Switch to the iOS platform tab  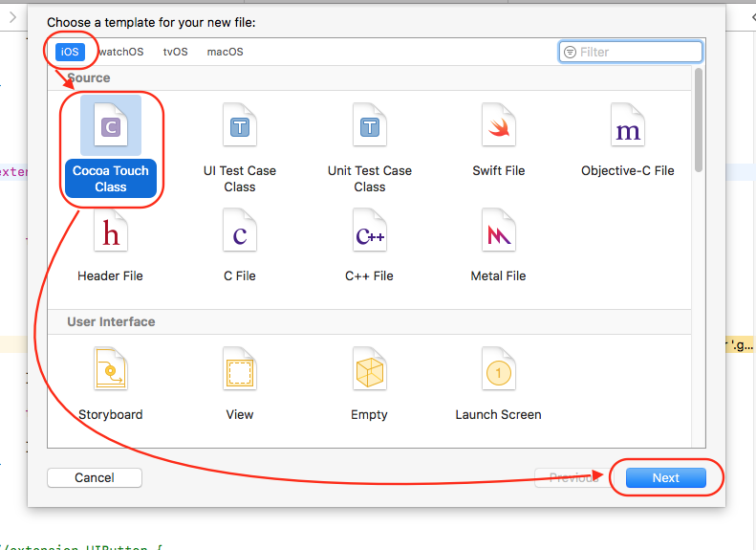pos(70,52)
